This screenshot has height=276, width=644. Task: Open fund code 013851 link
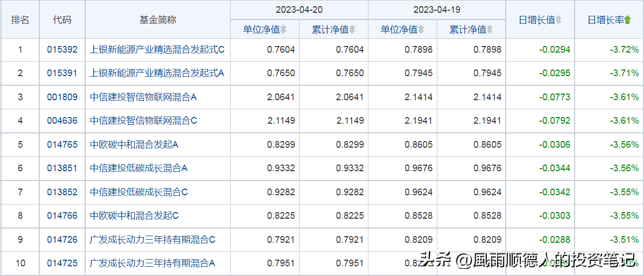62,168
